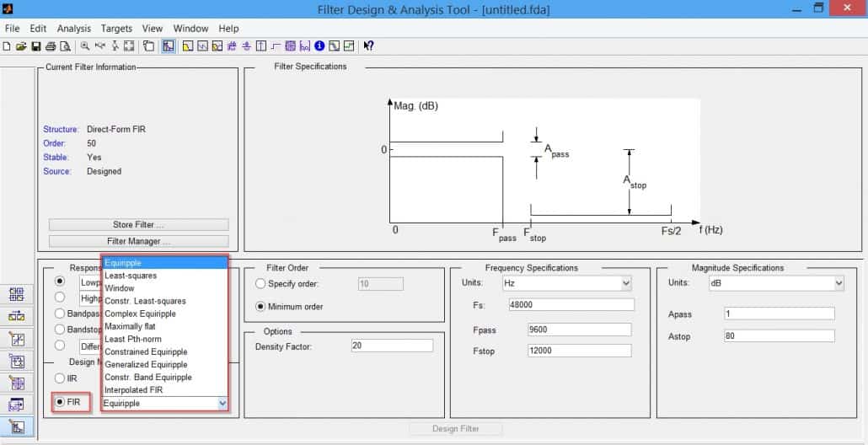The width and height of the screenshot is (868, 445).
Task: Open a saved session via the folder icon
Action: [x=21, y=46]
